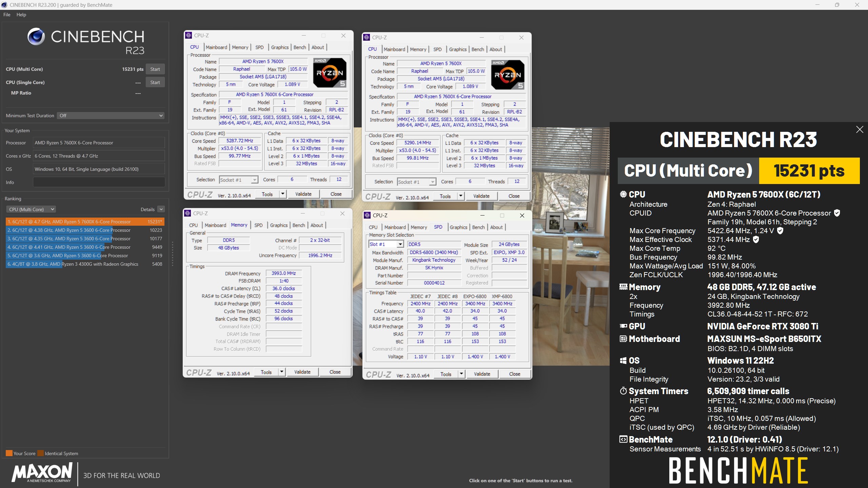Click Validate in SPD CPU-Z window
Screen dimensions: 868x488
(482, 374)
